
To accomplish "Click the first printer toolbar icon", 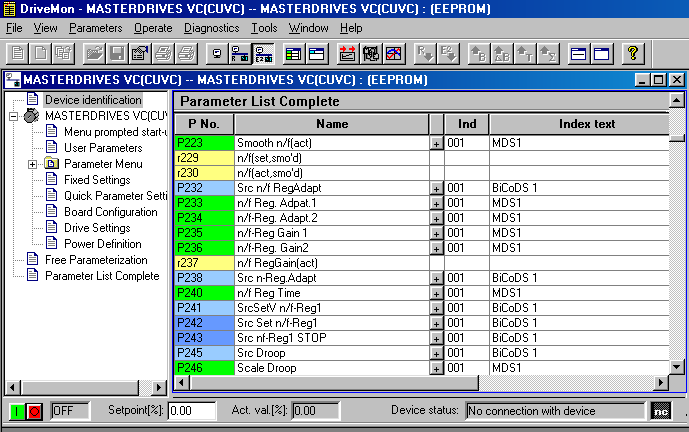I will pyautogui.click(x=163, y=54).
